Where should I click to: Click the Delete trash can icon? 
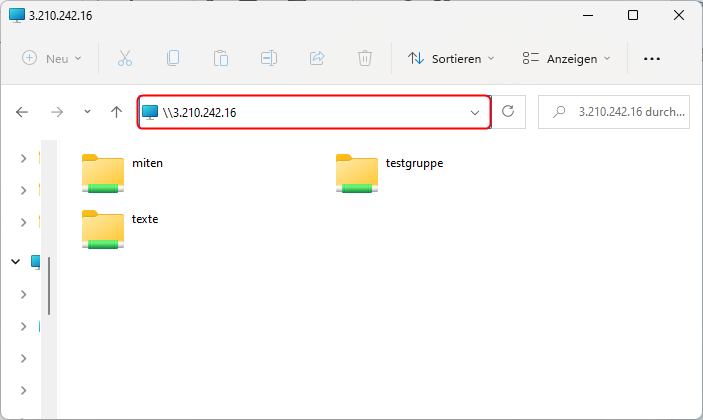pyautogui.click(x=365, y=59)
